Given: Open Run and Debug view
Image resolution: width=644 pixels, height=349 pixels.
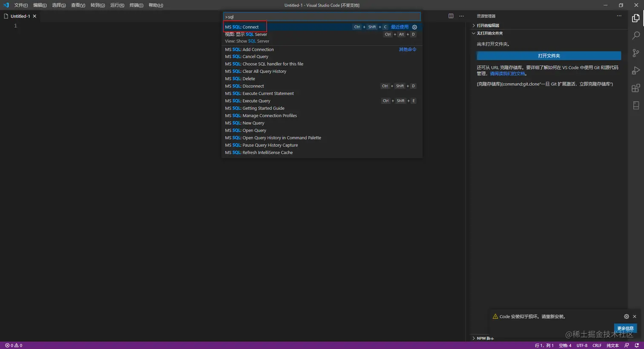Looking at the screenshot, I should [636, 70].
